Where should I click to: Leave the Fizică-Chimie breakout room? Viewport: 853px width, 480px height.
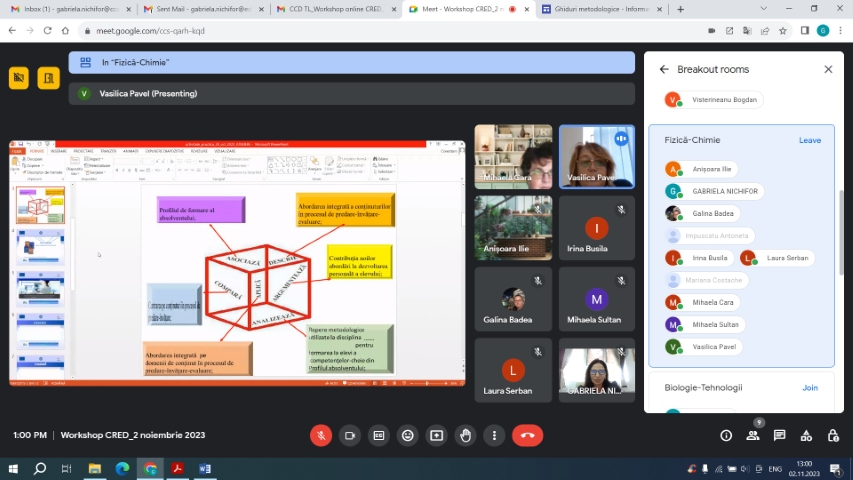point(809,140)
